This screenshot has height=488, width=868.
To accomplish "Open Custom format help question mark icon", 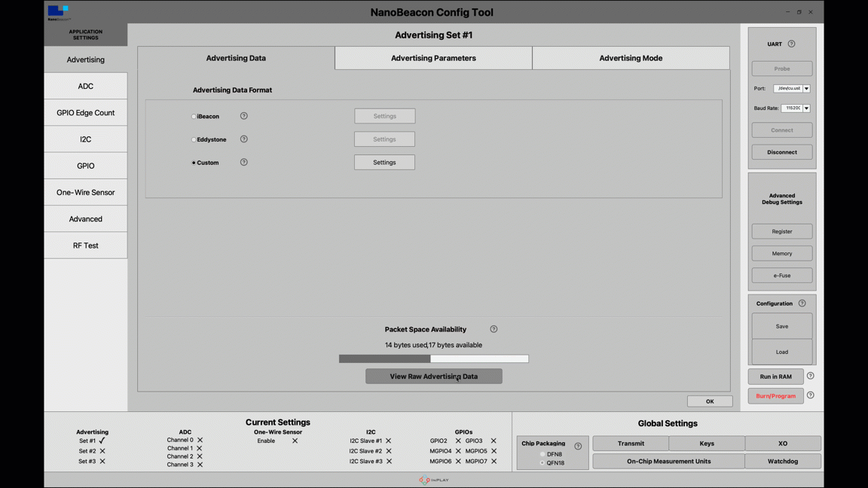I will (x=243, y=162).
